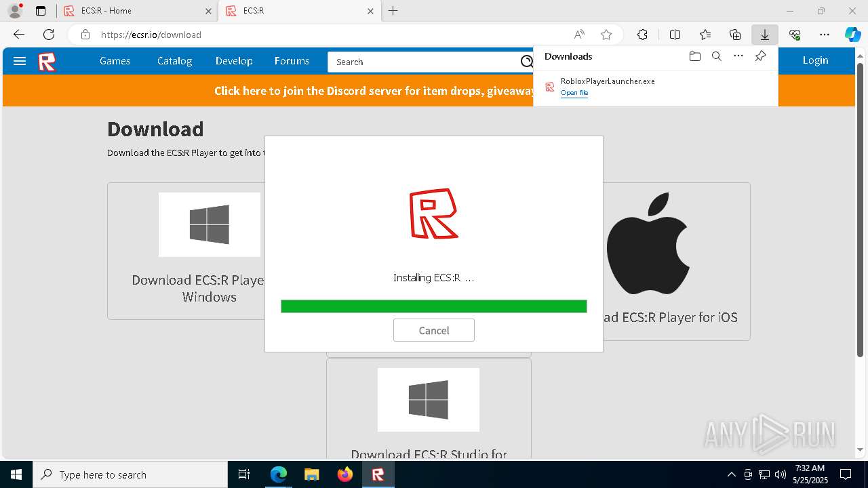Switch to the ECS:R - Home tab
The height and width of the screenshot is (488, 868).
(x=136, y=11)
